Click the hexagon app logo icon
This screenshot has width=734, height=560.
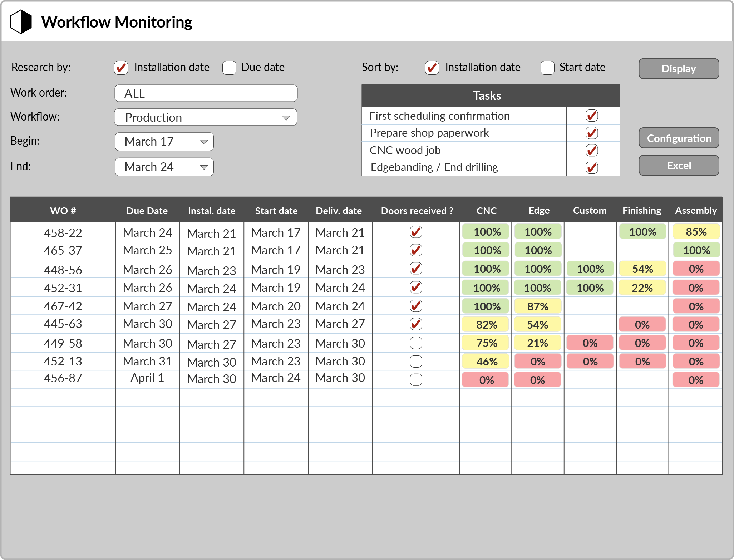[x=21, y=22]
